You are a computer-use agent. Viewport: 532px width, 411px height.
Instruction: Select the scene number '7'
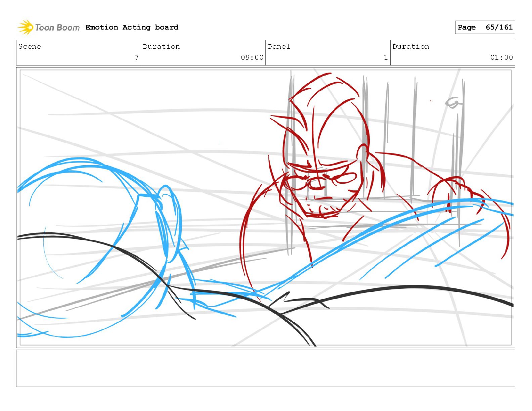[136, 57]
